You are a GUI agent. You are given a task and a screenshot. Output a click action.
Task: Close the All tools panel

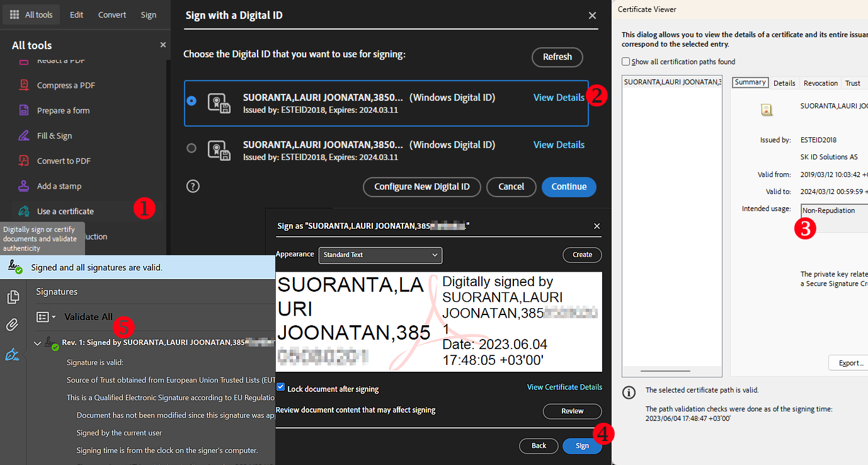click(163, 45)
